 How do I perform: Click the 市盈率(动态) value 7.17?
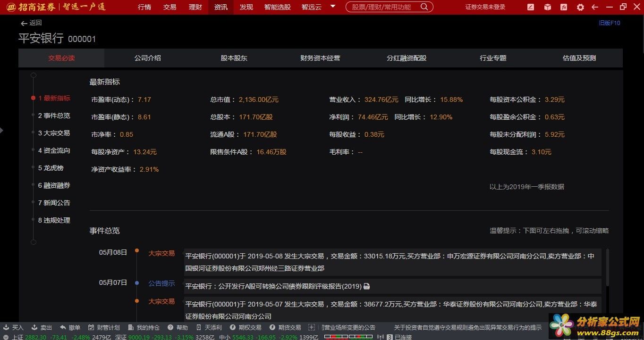click(x=144, y=100)
